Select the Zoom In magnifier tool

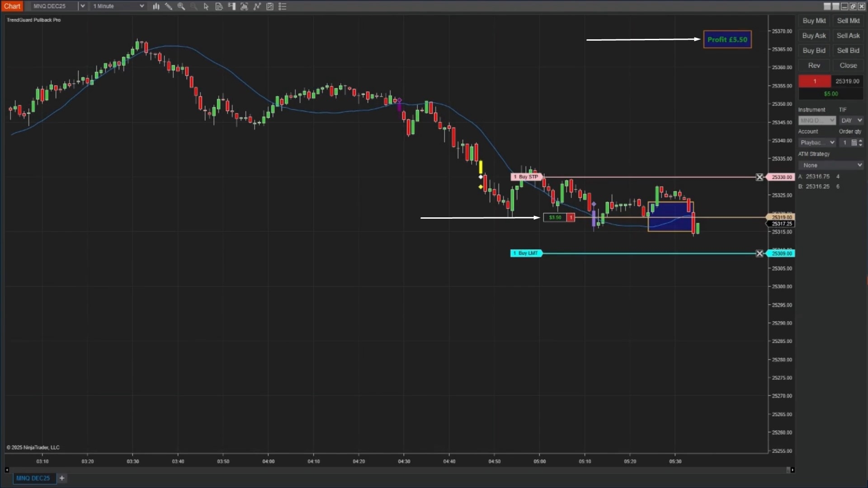(x=182, y=6)
